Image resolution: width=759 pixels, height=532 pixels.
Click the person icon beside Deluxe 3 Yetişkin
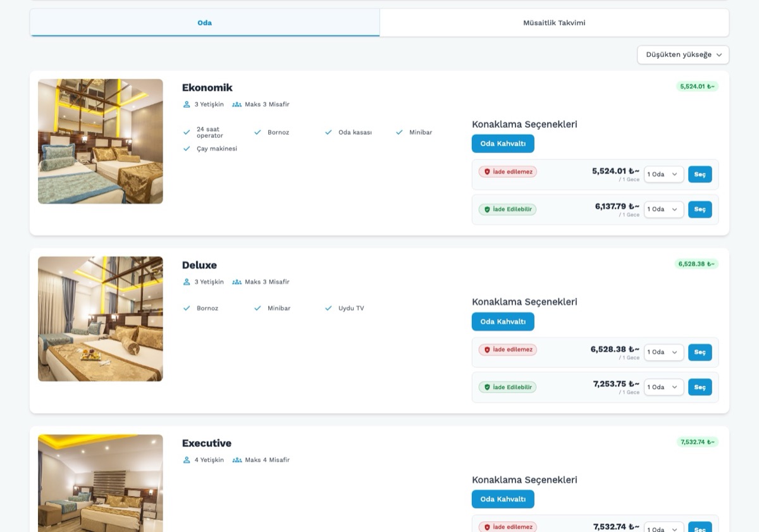[x=187, y=282]
